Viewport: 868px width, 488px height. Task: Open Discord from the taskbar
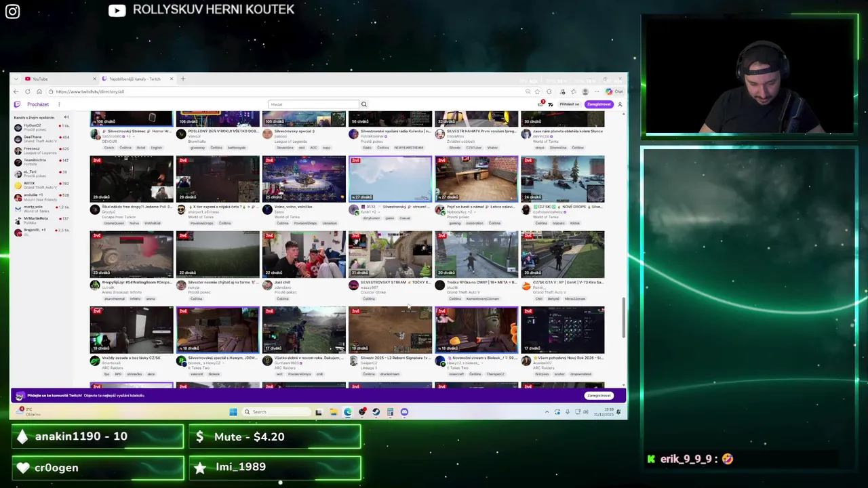click(404, 412)
